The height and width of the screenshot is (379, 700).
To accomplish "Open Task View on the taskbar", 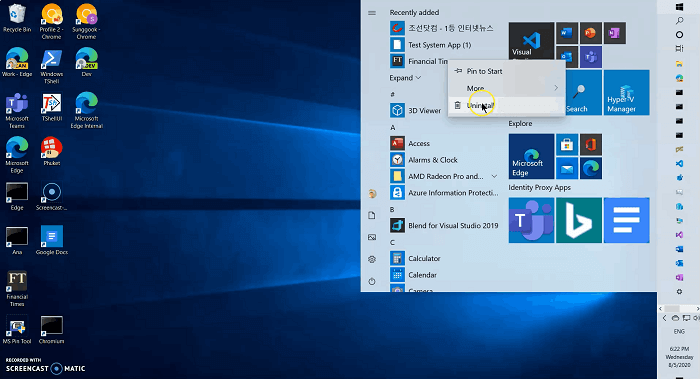I will coord(679,48).
